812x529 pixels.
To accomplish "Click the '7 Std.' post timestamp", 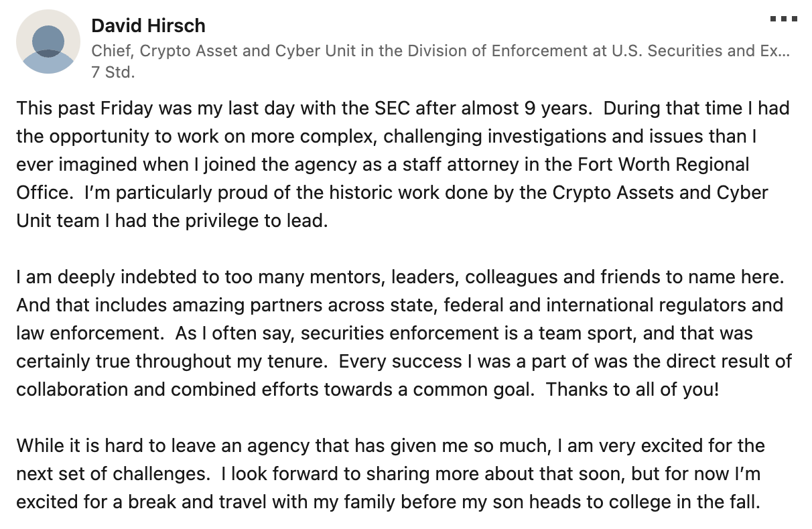I will pos(113,72).
